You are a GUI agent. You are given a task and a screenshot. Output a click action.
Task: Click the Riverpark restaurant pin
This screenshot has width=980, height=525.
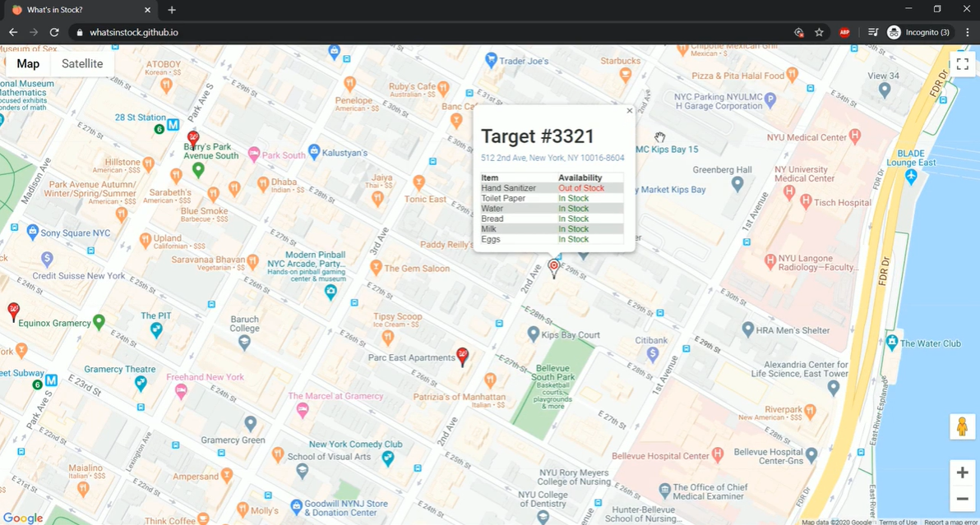pos(811,410)
